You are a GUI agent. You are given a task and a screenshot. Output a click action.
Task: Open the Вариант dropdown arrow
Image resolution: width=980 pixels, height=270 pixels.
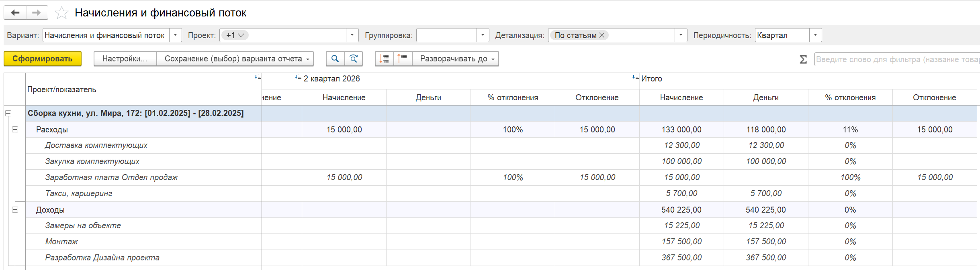tap(175, 35)
